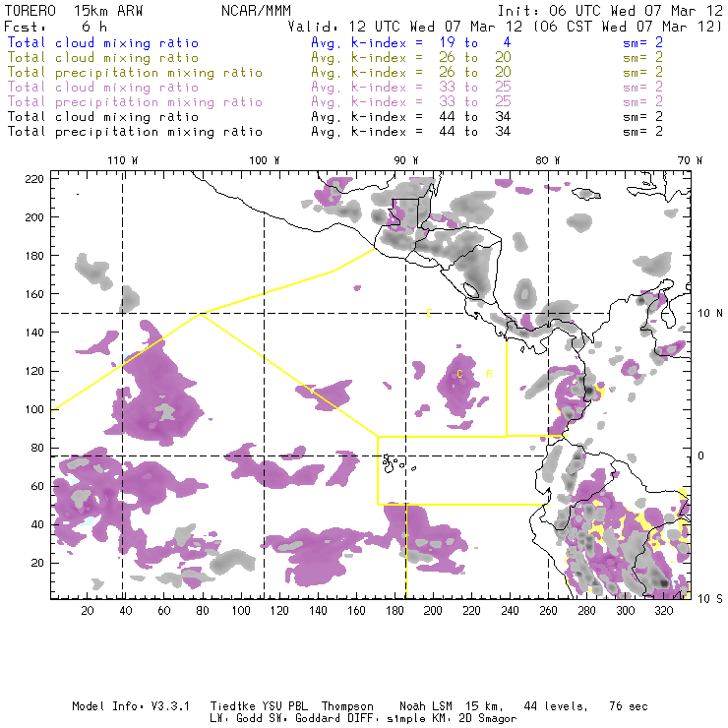Screen dimensions: 728x728
Task: Click the "YSU PBL" scheme text
Action: [x=284, y=706]
